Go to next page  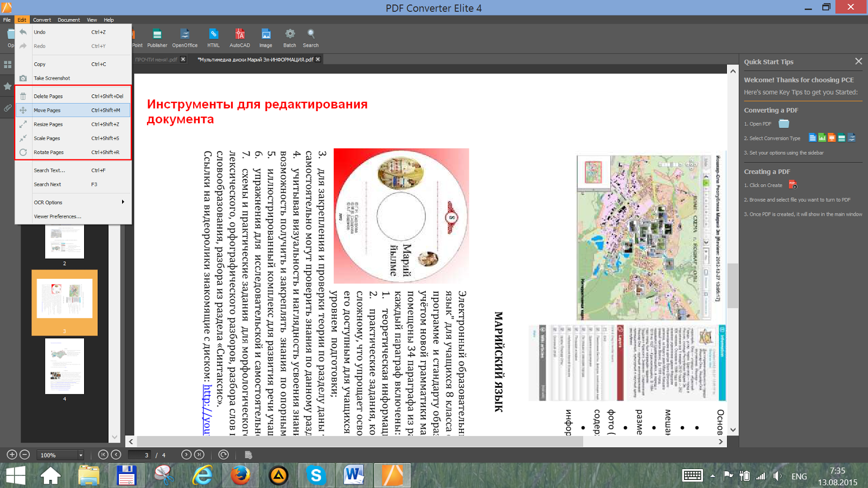[x=186, y=454]
